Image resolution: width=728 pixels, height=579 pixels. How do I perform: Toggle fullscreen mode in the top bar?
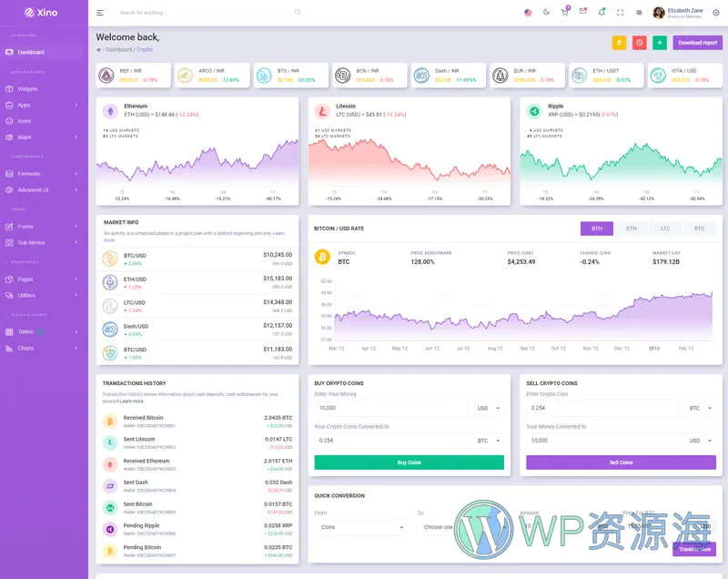620,13
